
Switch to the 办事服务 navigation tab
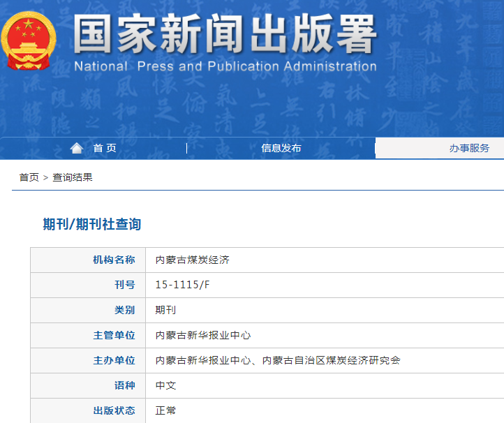469,148
